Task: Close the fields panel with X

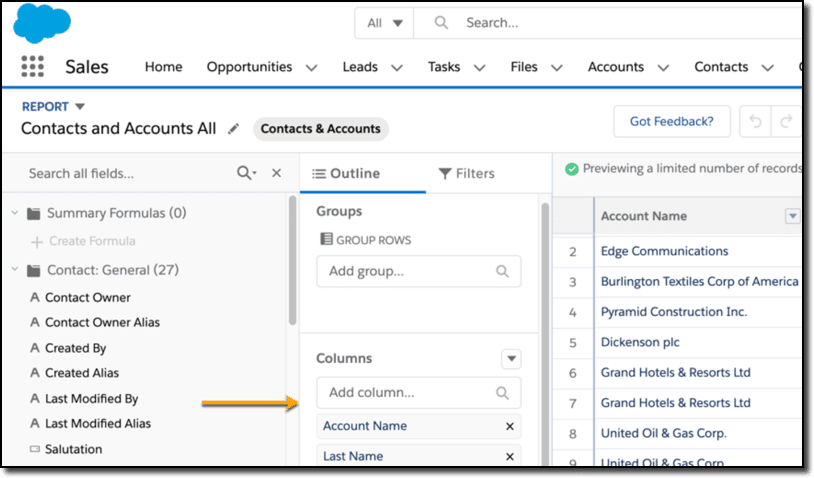Action: coord(276,173)
